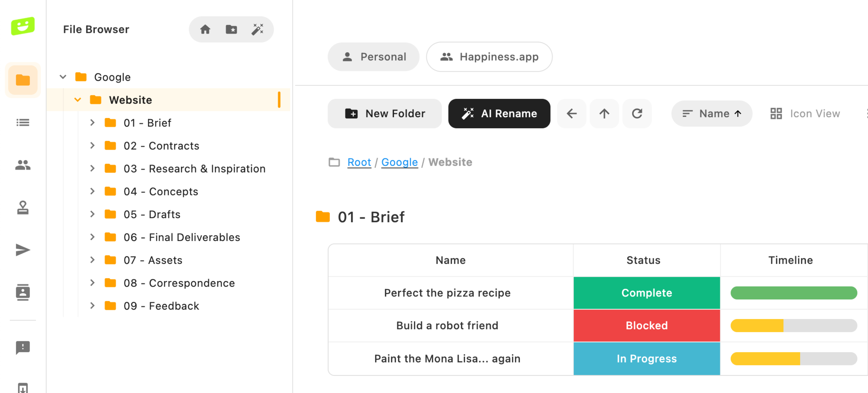Viewport: 868px width, 393px height.
Task: Open the list view icon in the sidebar
Action: tap(23, 123)
